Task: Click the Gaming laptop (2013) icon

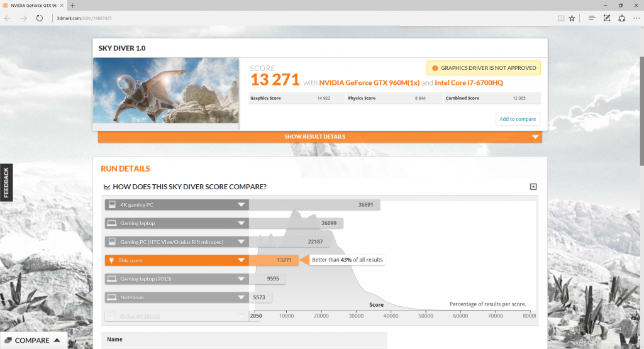Action: [112, 279]
